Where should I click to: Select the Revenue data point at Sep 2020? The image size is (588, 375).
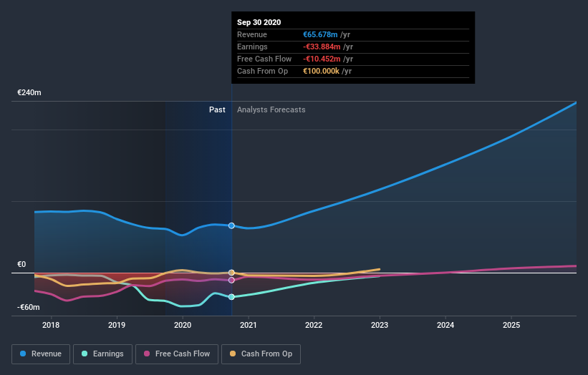coord(231,225)
